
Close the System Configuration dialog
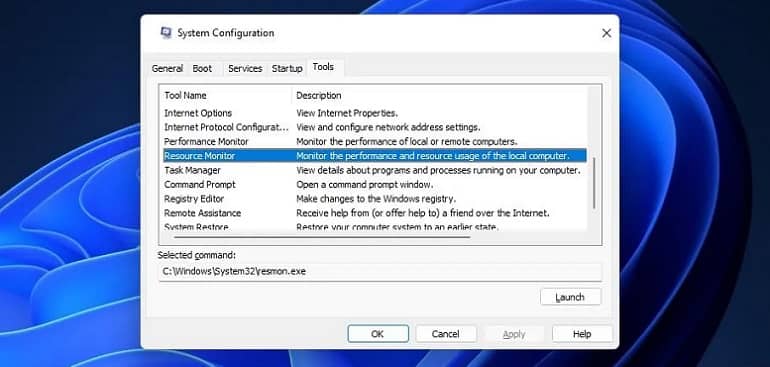606,33
